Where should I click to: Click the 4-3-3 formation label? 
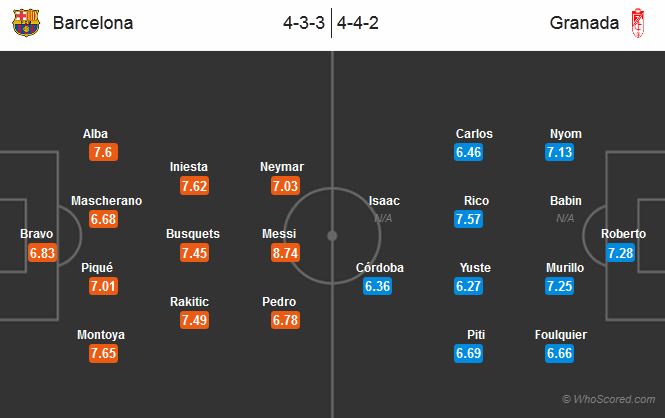(x=304, y=23)
